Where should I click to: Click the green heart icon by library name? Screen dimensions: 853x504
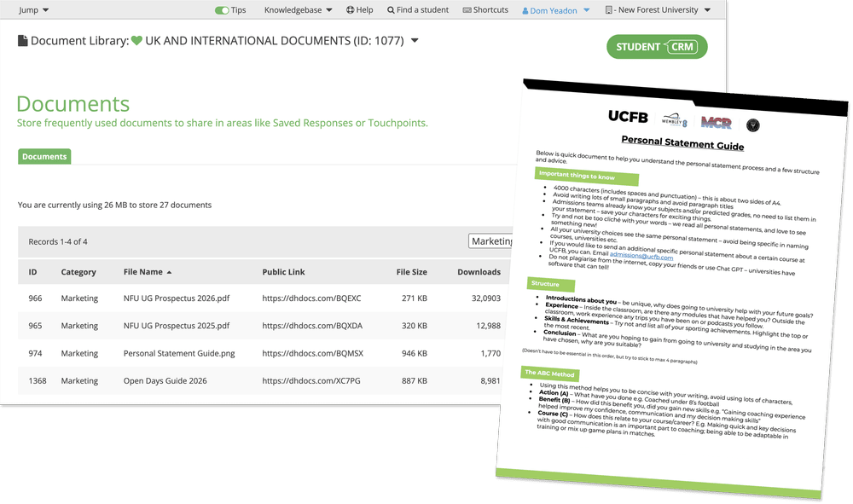point(136,41)
